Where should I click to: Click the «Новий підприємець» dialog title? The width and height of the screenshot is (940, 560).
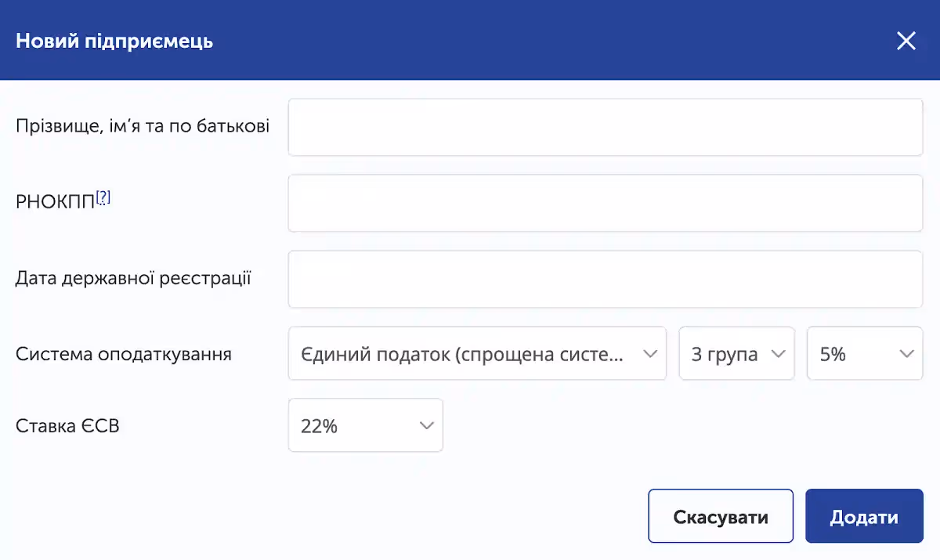114,42
